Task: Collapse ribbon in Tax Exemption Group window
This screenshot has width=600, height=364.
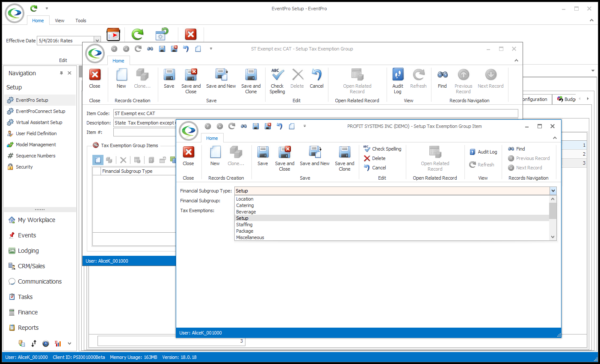Action: click(516, 60)
